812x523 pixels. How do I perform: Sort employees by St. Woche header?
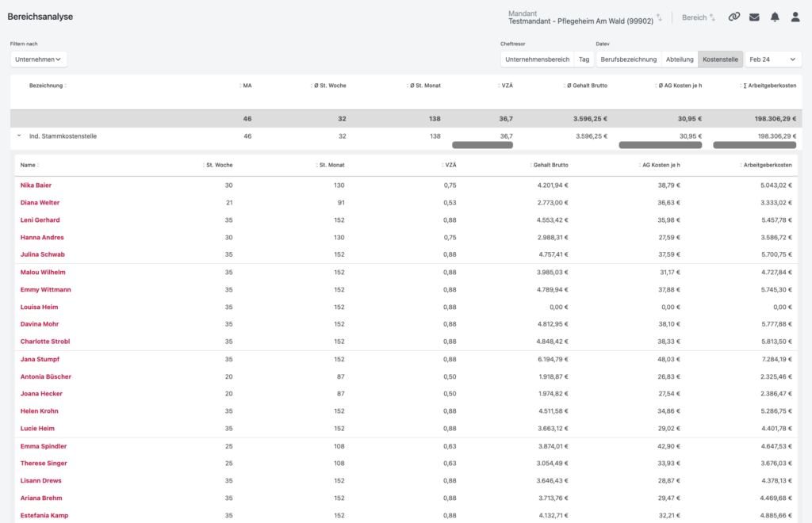(217, 165)
